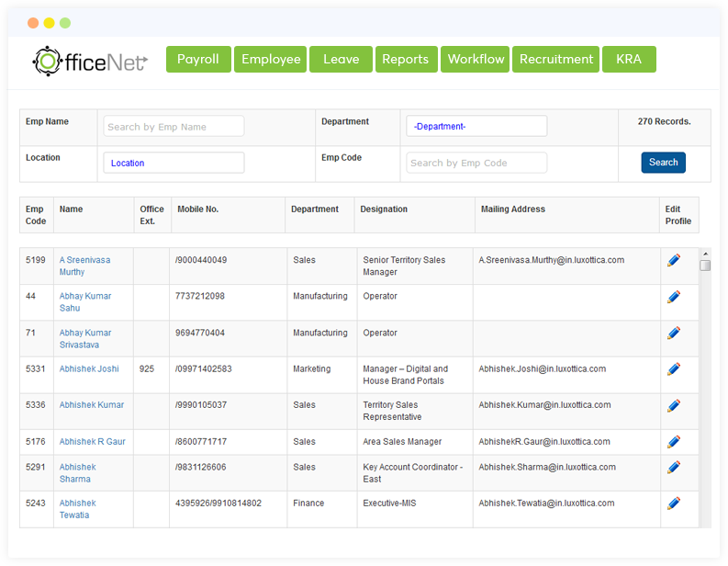Expand the Location dropdown filter
The width and height of the screenshot is (728, 566).
174,163
